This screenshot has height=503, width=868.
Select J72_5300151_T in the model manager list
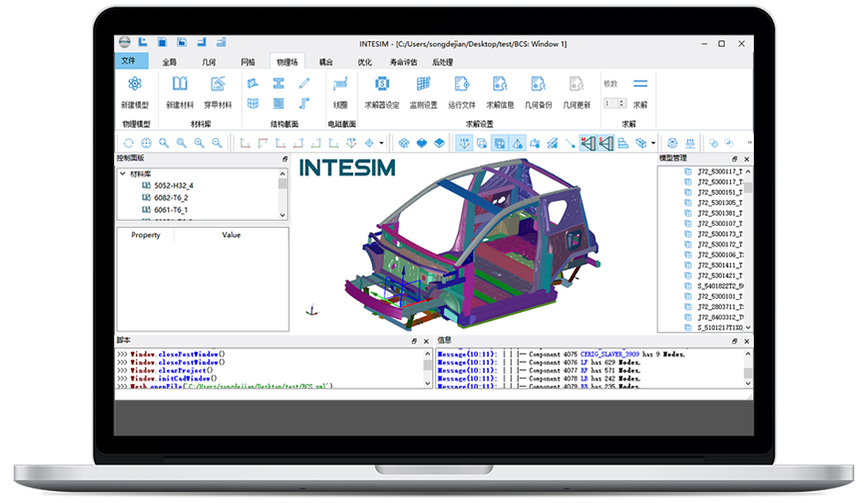(718, 193)
